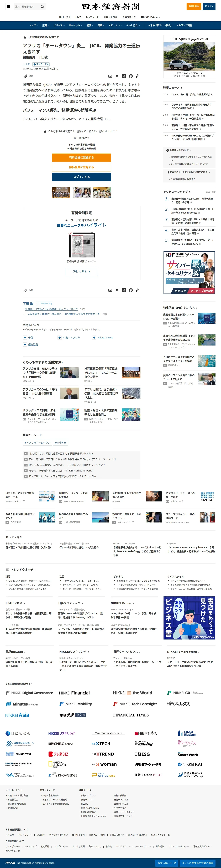Screen dimensions: 221x868
Task: Click 詳しく見る button
Action: click(x=81, y=272)
